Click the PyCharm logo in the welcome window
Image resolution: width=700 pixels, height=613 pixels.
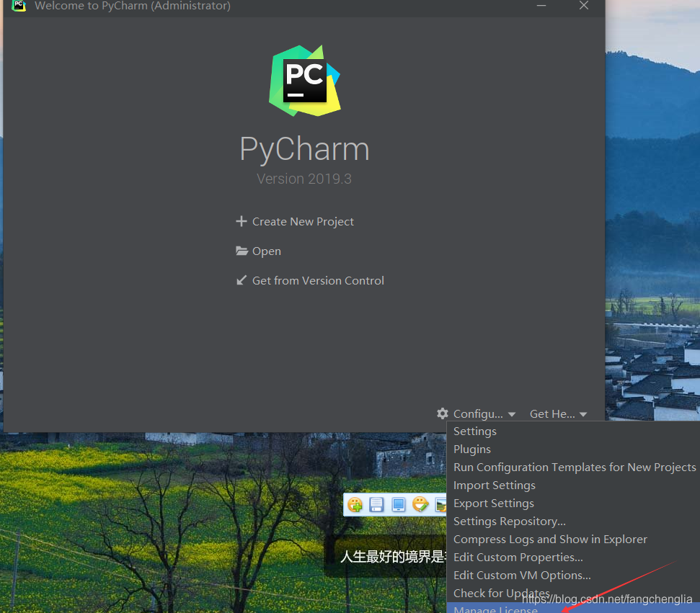[305, 81]
